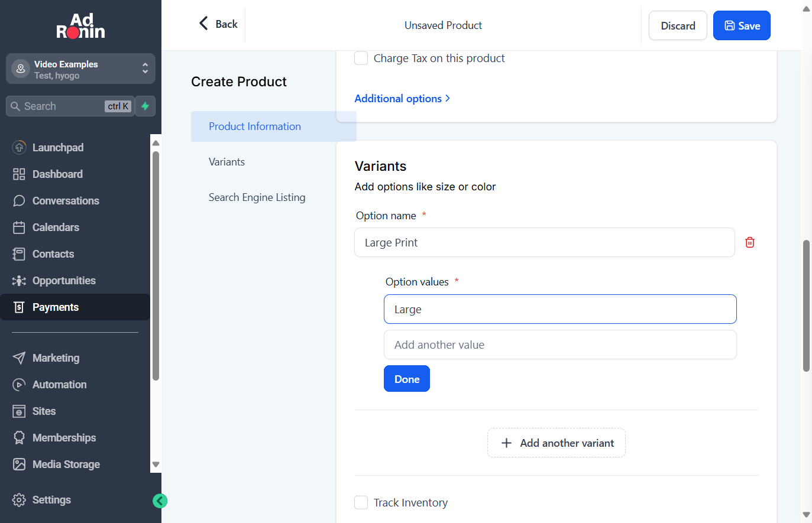Click the Conversations chat bubble icon
Viewport: 812px width, 523px height.
(x=19, y=200)
